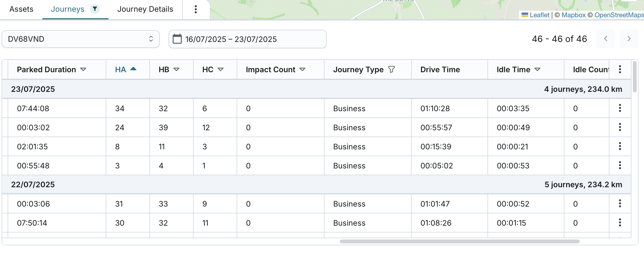This screenshot has width=644, height=254.
Task: Click the horizontal table scrollbar
Action: [x=459, y=241]
